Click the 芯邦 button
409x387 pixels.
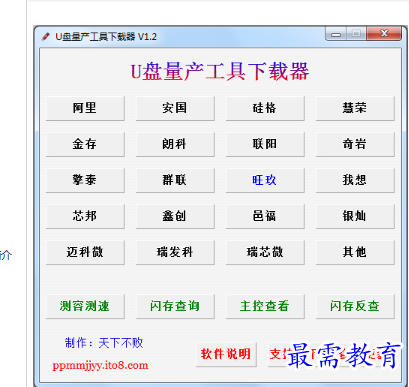coord(85,216)
